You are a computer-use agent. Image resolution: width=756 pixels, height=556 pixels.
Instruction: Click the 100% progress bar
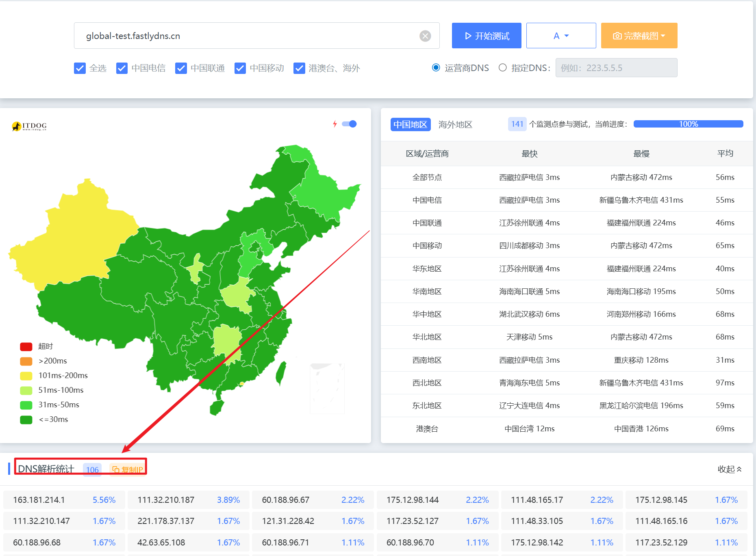[688, 124]
